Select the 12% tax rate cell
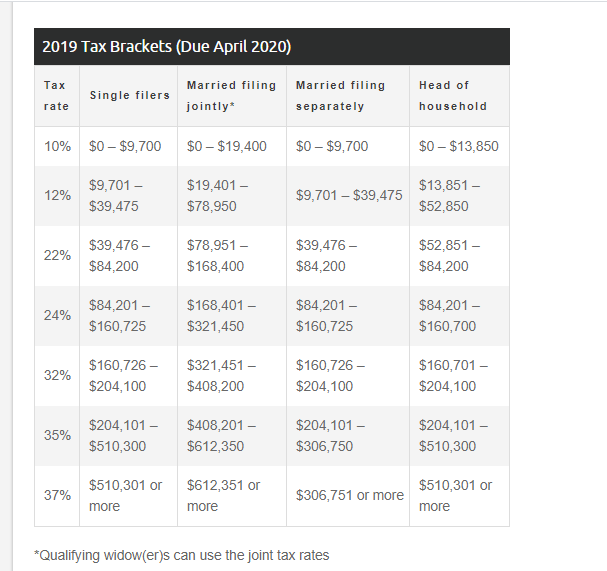 click(x=58, y=196)
